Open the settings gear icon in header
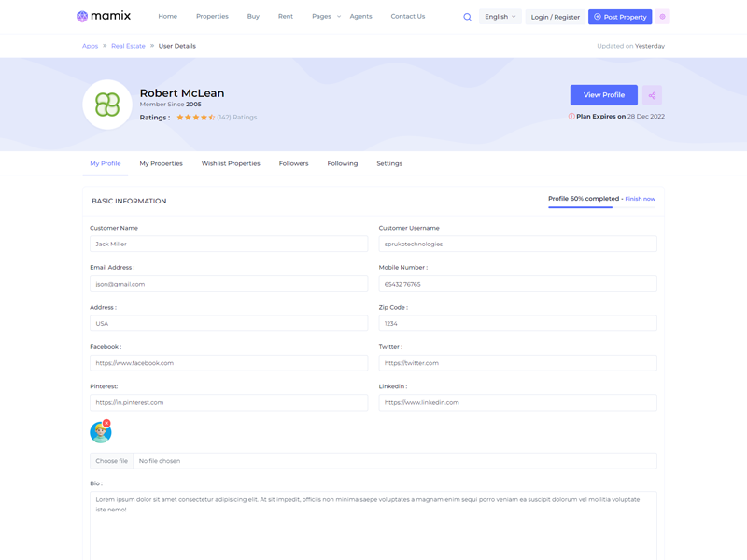The image size is (747, 560). point(662,17)
